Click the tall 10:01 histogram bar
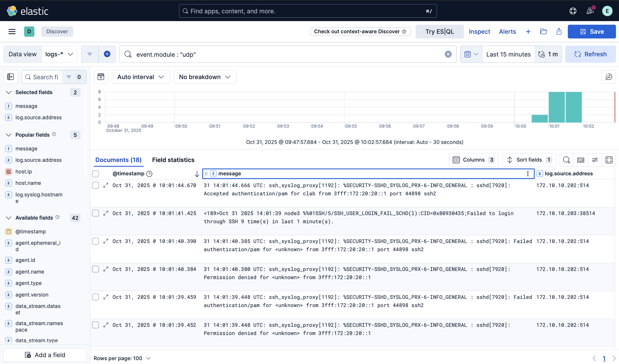This screenshot has height=364, width=619. [556, 107]
